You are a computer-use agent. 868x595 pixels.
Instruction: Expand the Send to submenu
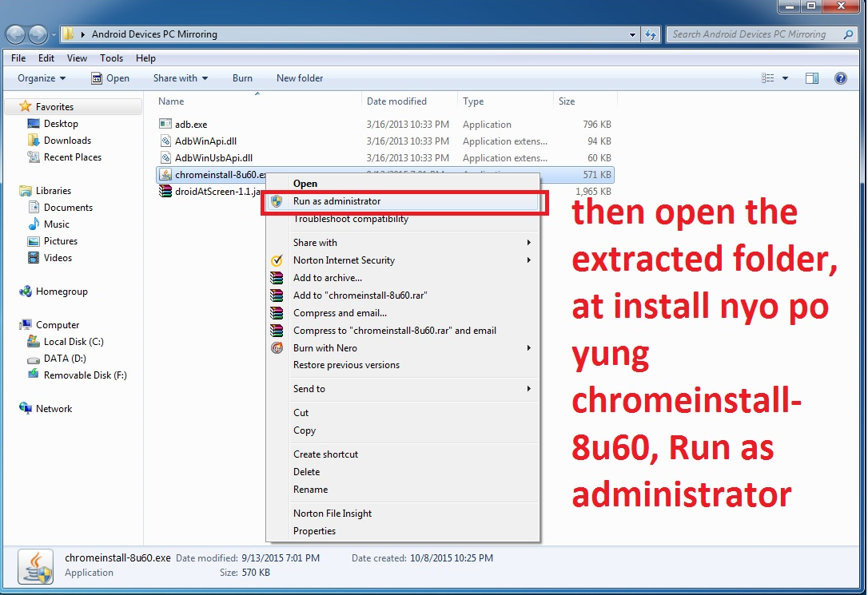click(528, 389)
